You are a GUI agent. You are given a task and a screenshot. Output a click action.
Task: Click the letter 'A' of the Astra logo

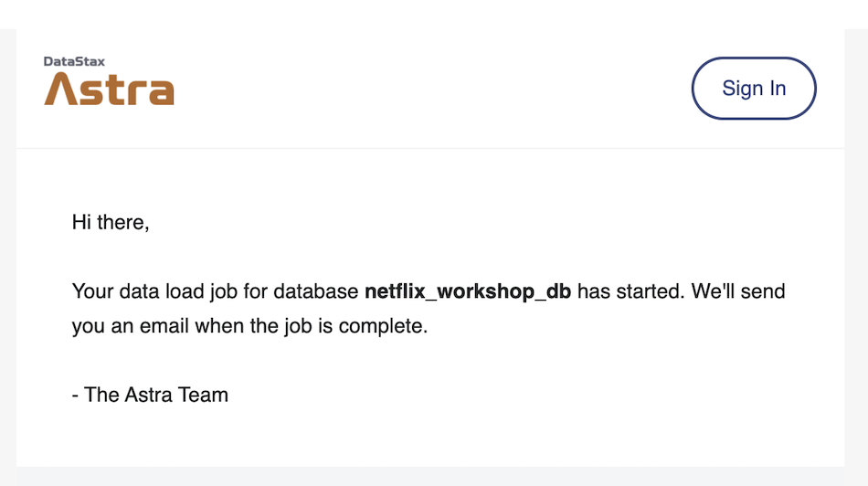click(59, 90)
